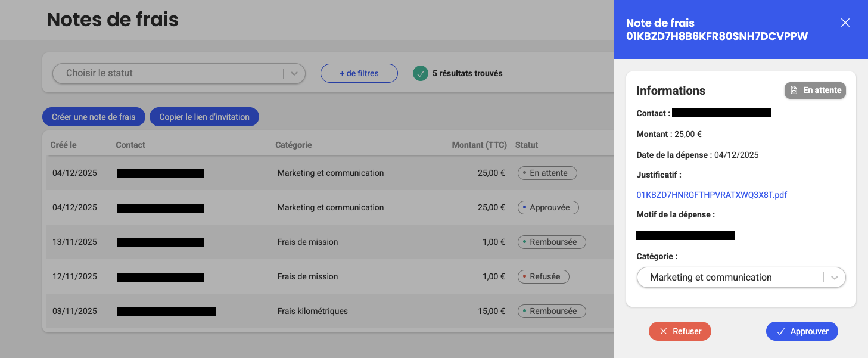Viewport: 868px width, 358px height.
Task: Click the Choisir le statut filter field
Action: [167, 73]
